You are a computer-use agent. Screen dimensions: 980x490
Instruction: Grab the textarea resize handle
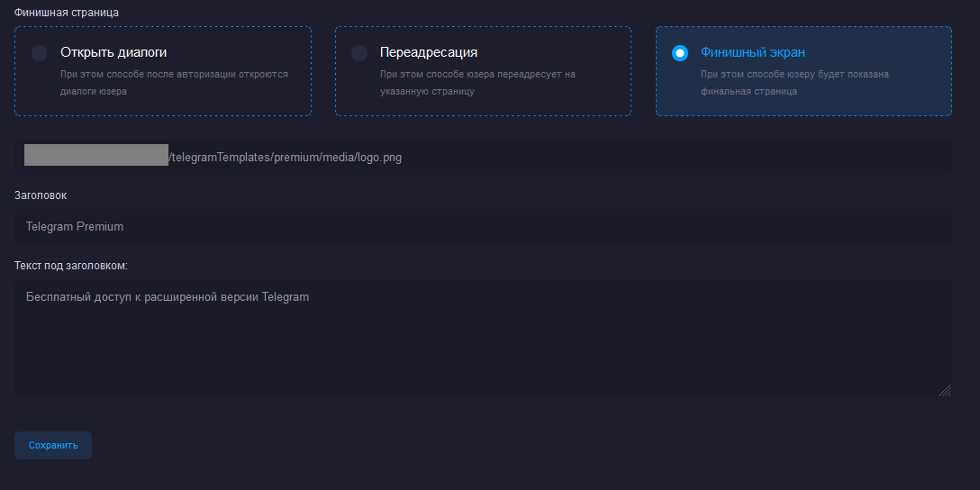click(x=945, y=390)
